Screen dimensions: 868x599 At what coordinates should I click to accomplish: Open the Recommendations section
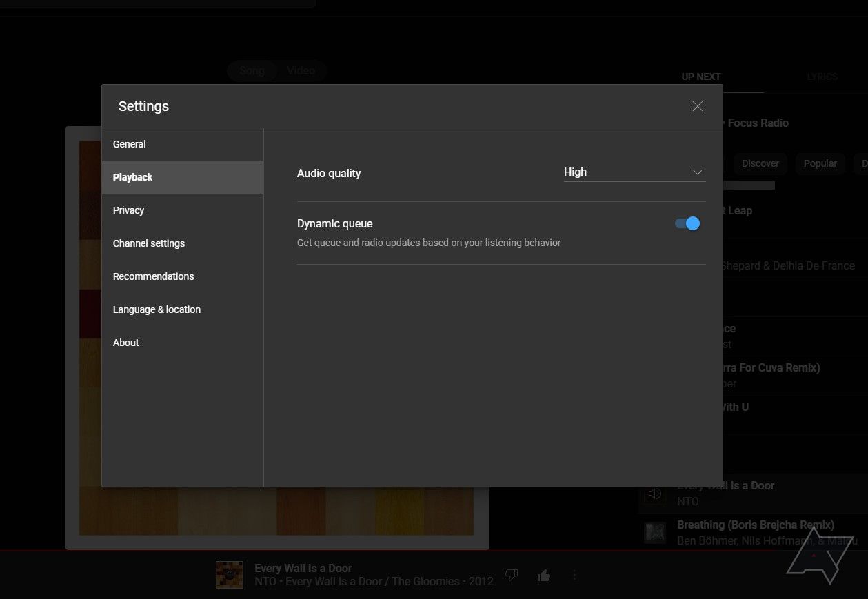pos(183,276)
